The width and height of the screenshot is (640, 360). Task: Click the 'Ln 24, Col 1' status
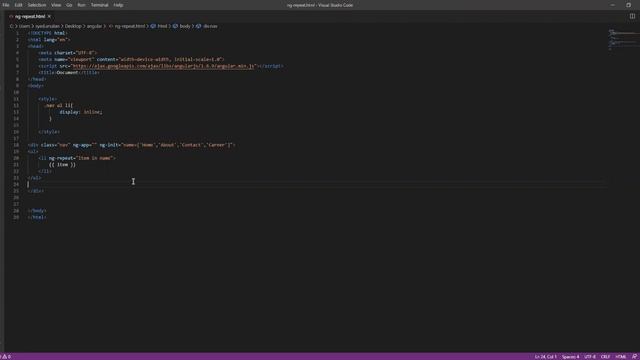tap(546, 357)
